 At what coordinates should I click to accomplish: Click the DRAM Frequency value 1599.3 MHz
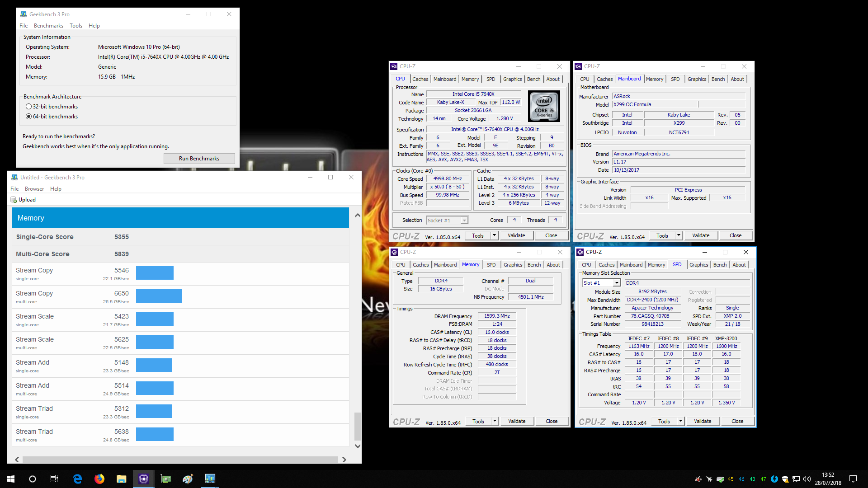[x=497, y=316]
